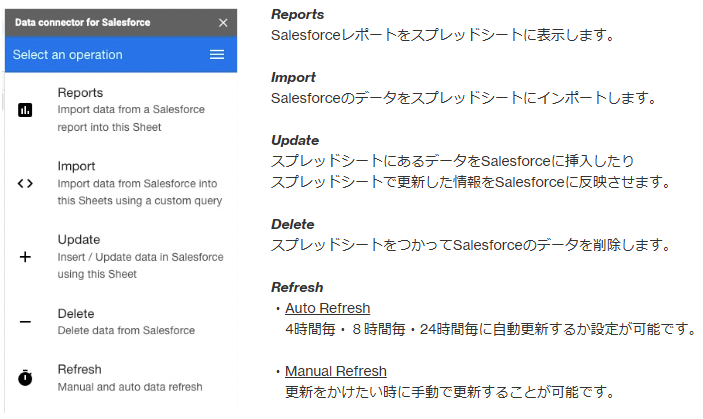The height and width of the screenshot is (419, 703).
Task: Click 'Import data from a Salesforce' description
Action: tap(131, 109)
